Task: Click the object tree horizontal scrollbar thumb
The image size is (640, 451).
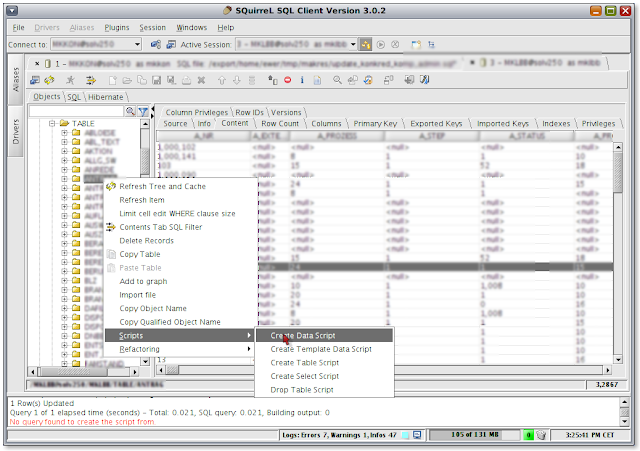Action: pyautogui.click(x=73, y=372)
